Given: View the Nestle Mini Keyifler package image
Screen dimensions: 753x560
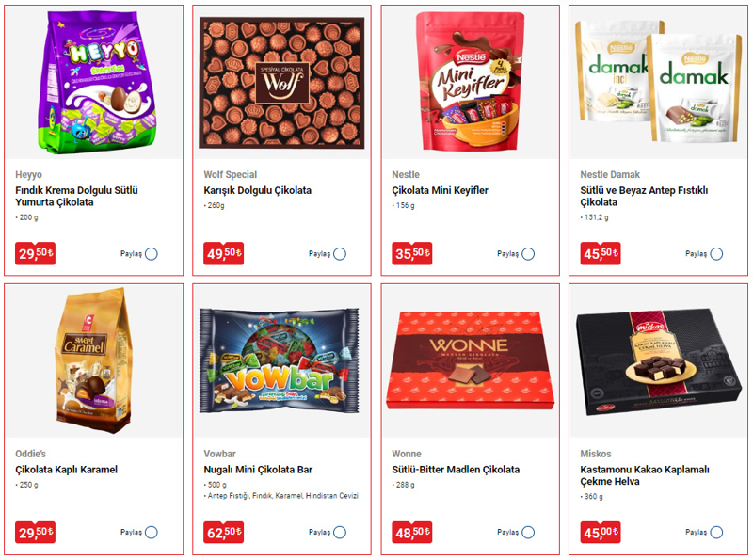Looking at the screenshot, I should pyautogui.click(x=470, y=82).
